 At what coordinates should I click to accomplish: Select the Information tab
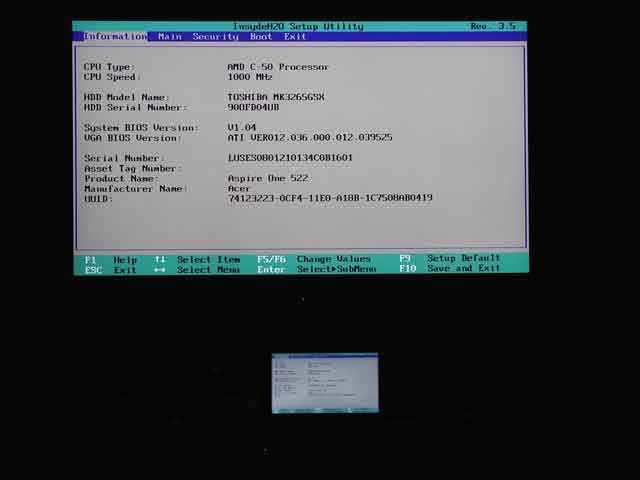[x=115, y=37]
